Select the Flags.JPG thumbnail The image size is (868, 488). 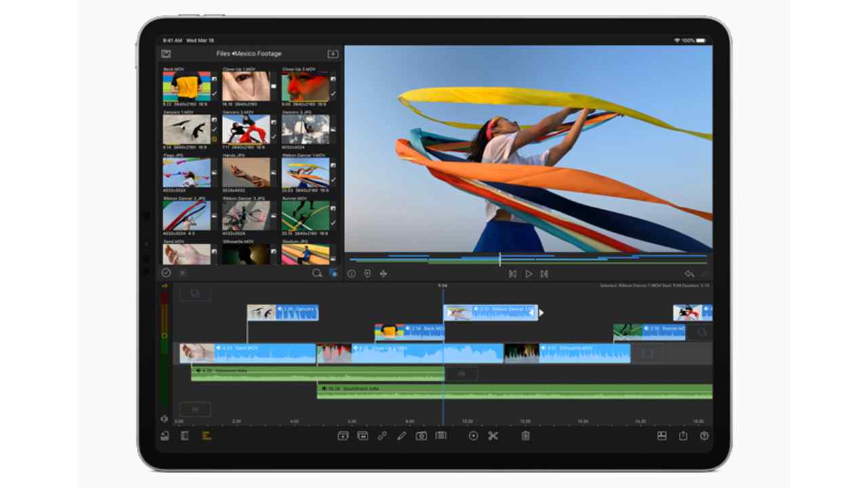pos(186,173)
